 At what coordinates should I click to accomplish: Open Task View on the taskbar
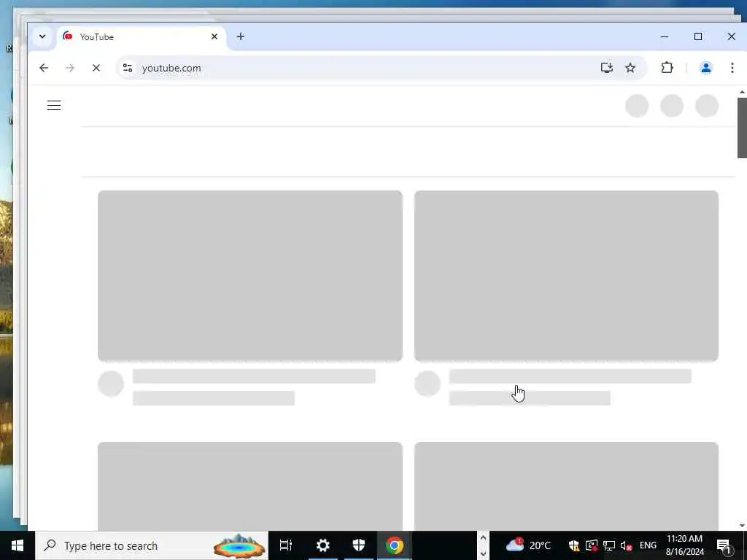coord(286,545)
